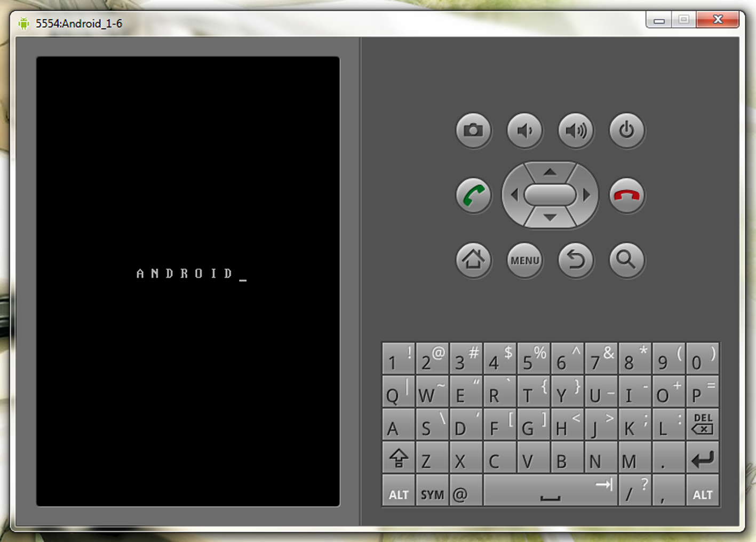
Task: Lower volume with the volume down button
Action: (x=524, y=130)
